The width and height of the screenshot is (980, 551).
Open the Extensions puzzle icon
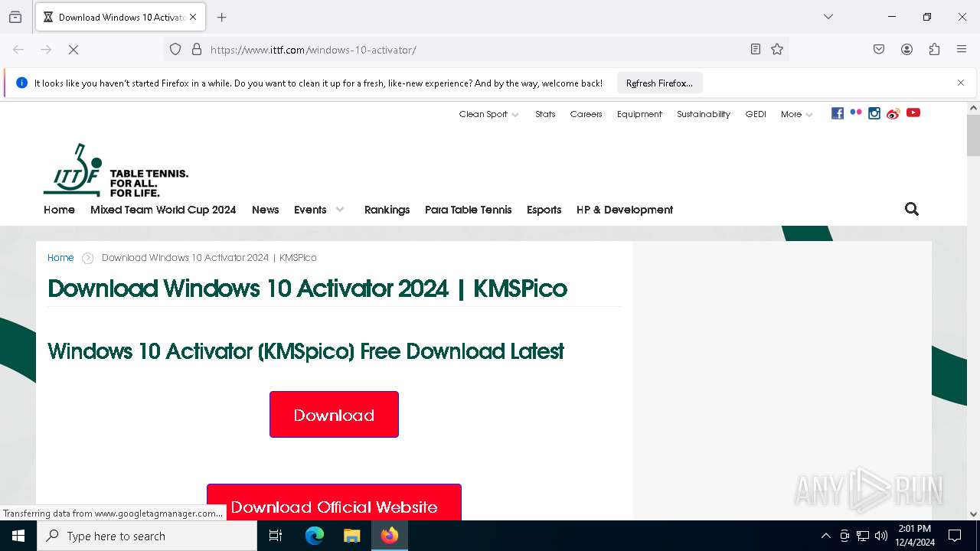tap(934, 49)
